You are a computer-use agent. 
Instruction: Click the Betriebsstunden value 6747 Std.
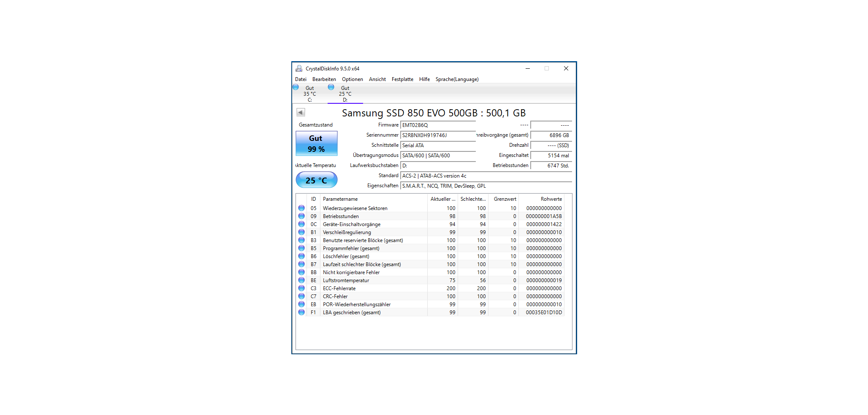point(551,166)
